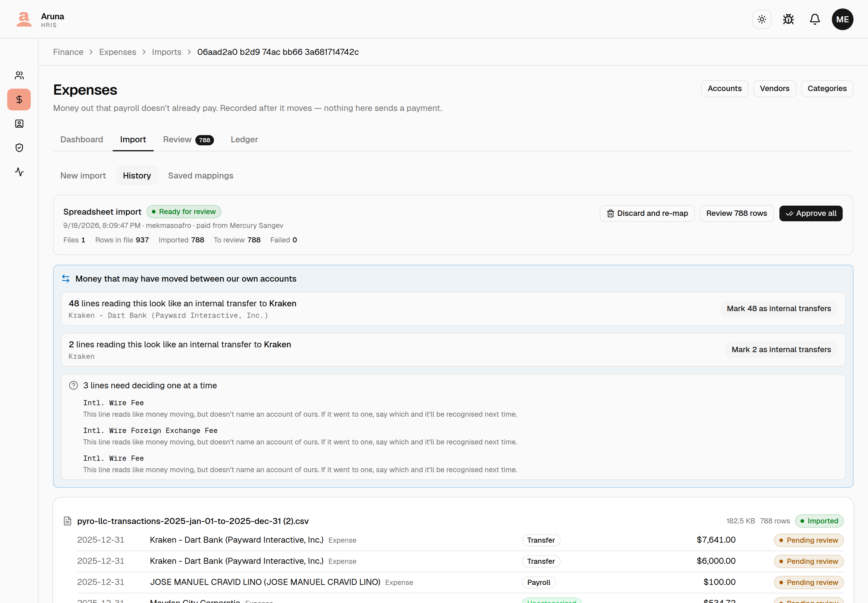Click the transfer arrows icon in the blue panel

(66, 279)
